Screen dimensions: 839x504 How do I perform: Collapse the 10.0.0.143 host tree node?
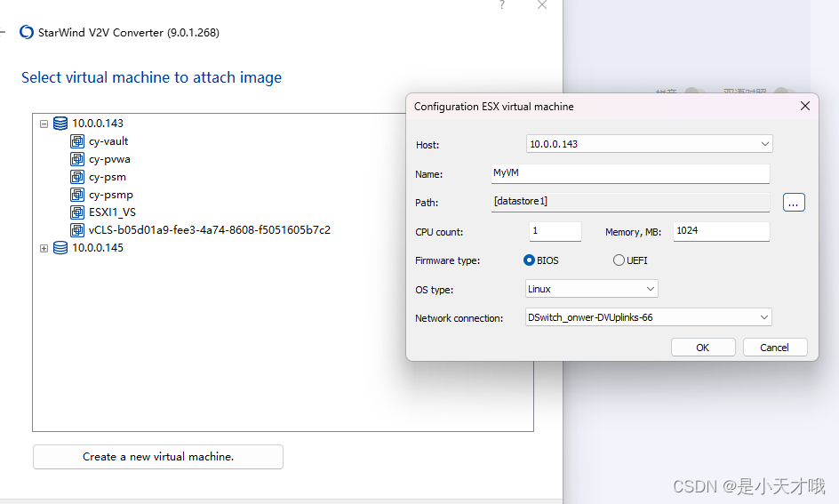tap(44, 124)
